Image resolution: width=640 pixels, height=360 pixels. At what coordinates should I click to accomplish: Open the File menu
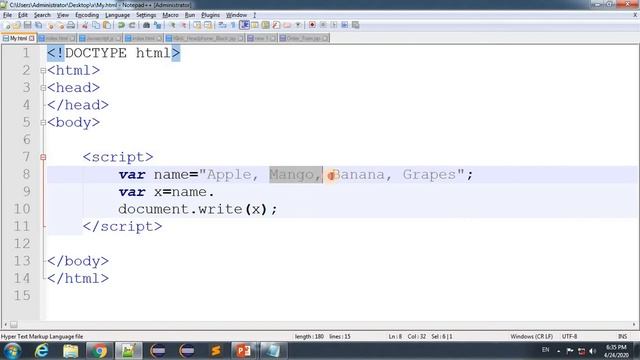(x=7, y=15)
